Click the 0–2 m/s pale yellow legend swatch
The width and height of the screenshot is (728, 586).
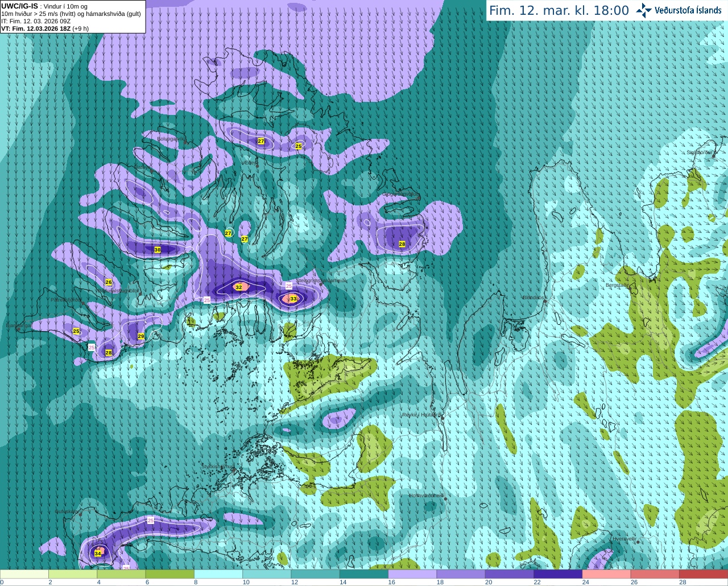24,574
